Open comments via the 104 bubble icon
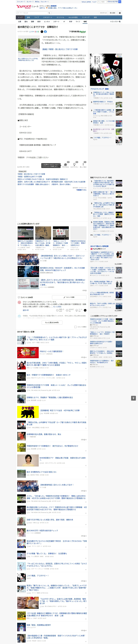 tap(32, 32)
